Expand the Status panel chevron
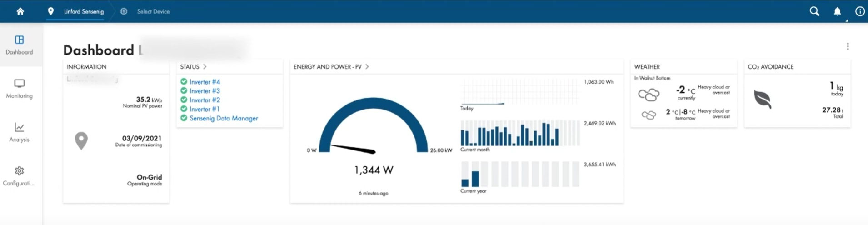The width and height of the screenshot is (868, 225). [x=205, y=66]
